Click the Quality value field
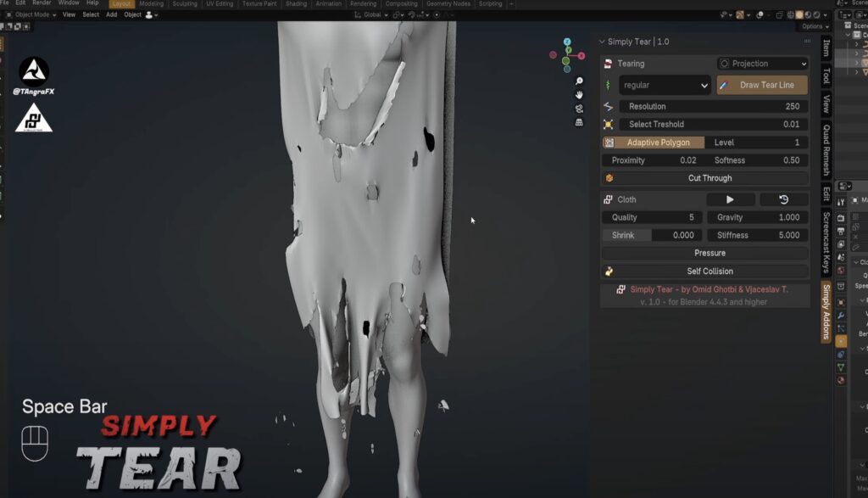868x498 pixels. 652,217
